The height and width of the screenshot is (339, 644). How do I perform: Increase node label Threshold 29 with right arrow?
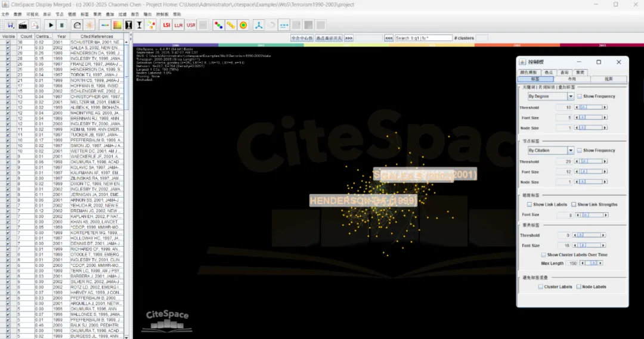click(605, 161)
